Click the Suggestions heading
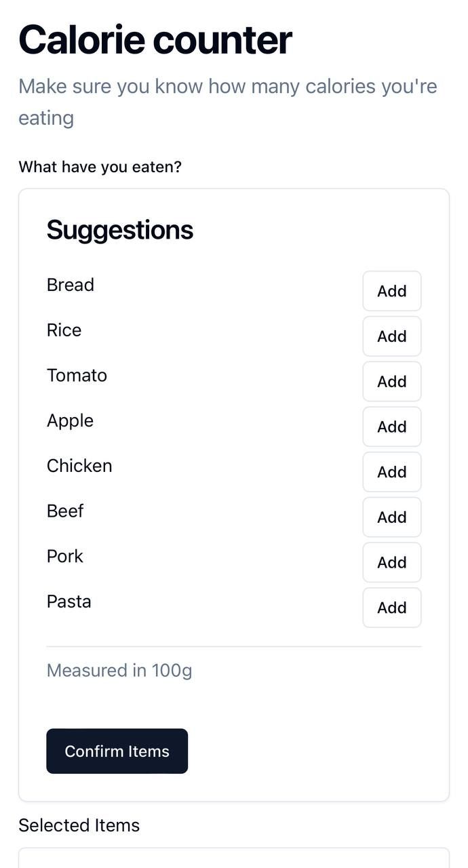The width and height of the screenshot is (468, 868). [x=119, y=229]
